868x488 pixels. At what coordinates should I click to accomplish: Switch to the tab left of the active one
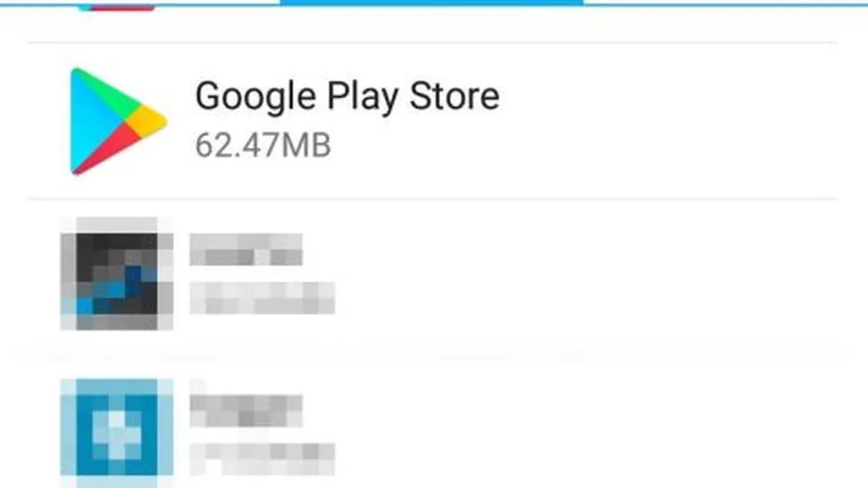(140, 3)
